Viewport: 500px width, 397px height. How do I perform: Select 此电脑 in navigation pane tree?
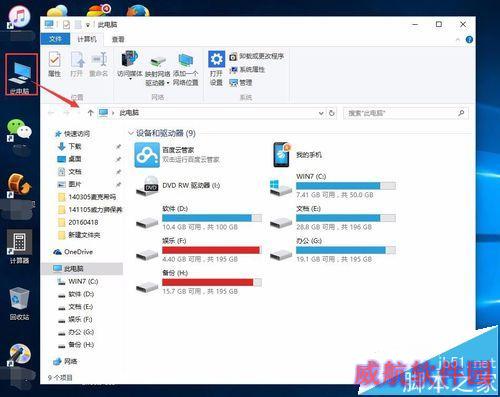[82, 269]
